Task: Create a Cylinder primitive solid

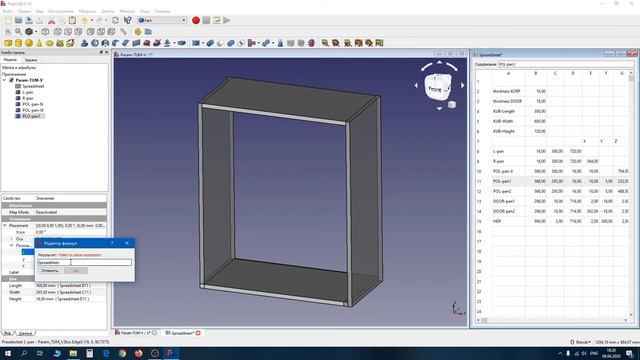Action: [x=18, y=43]
